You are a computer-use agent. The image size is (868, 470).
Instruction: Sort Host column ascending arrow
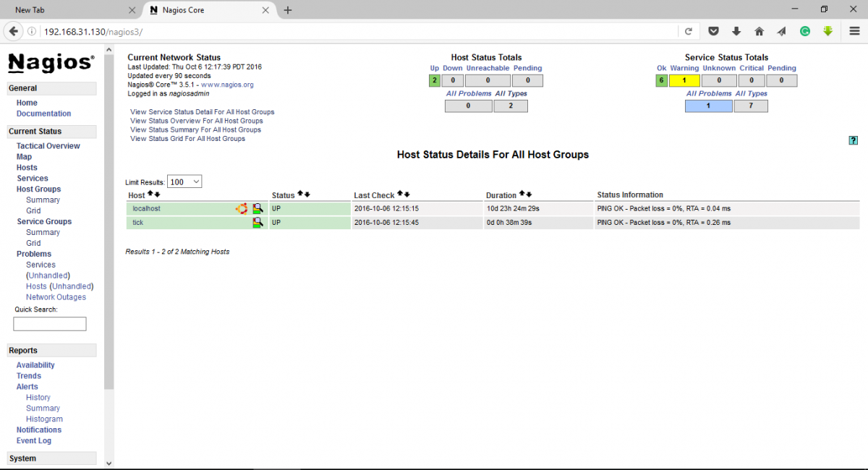click(x=150, y=195)
